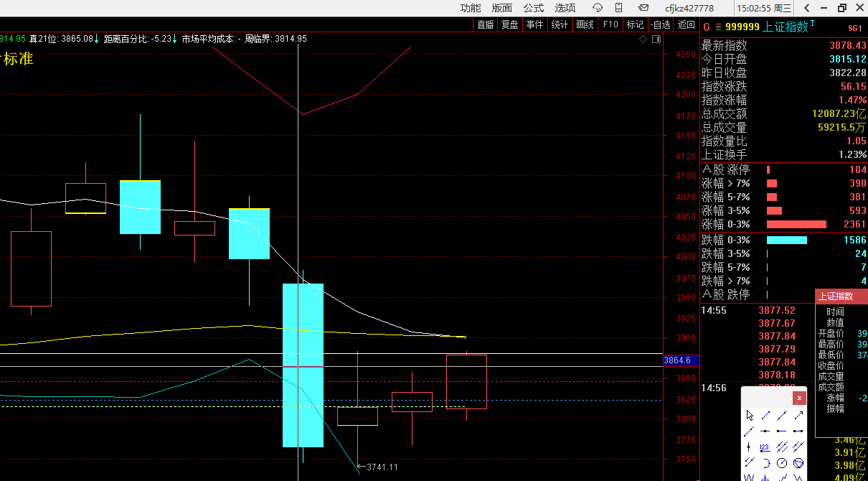Image resolution: width=868 pixels, height=481 pixels.
Task: Click the 15:02:55 周三 clock display
Action: pos(764,9)
